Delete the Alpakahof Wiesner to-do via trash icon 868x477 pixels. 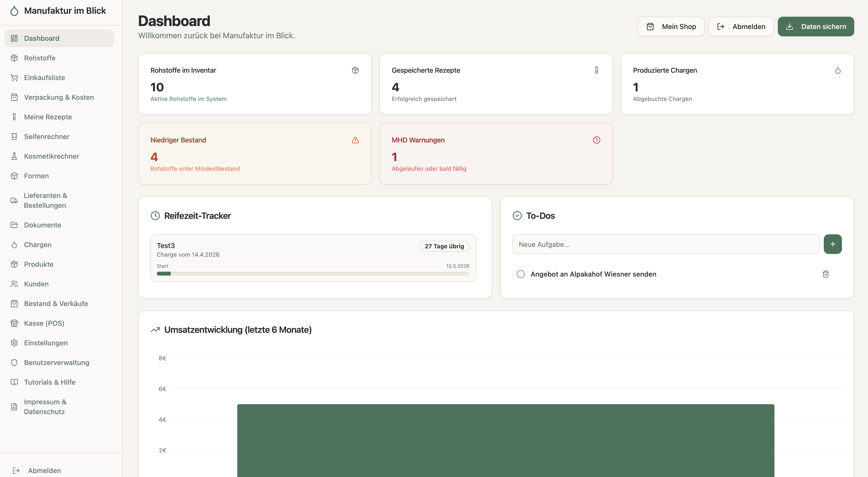click(825, 274)
